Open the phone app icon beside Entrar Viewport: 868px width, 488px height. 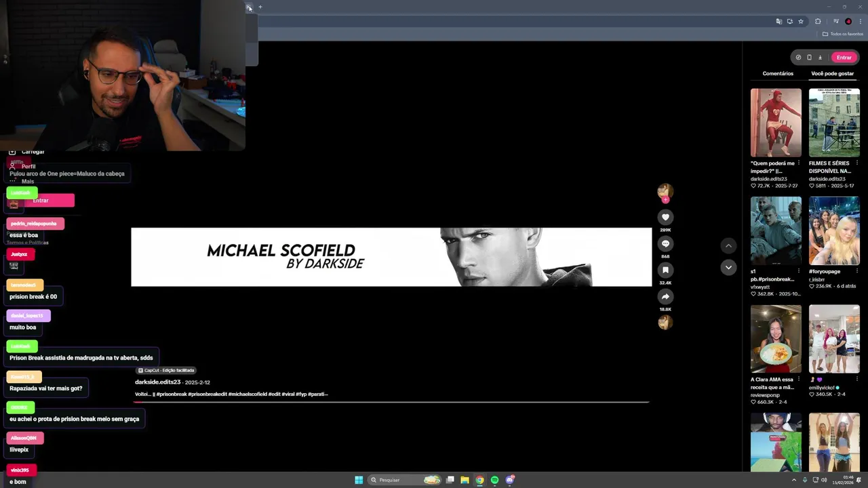[x=809, y=58]
